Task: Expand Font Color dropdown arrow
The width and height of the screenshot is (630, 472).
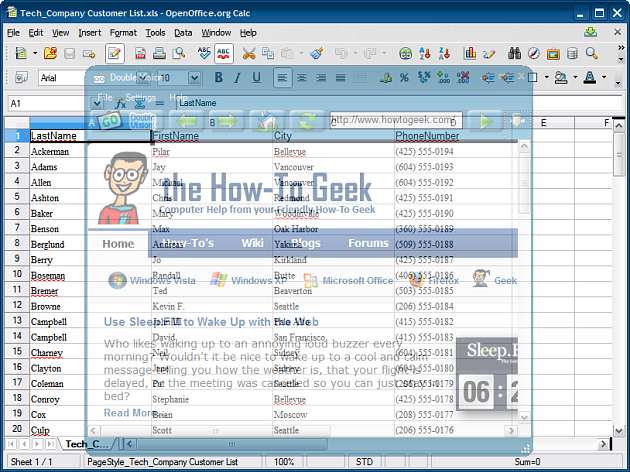Action: 604,77
